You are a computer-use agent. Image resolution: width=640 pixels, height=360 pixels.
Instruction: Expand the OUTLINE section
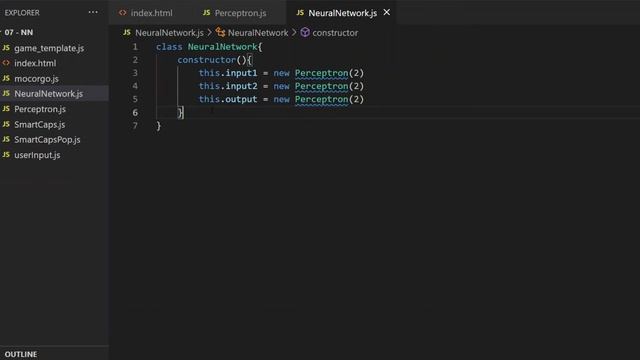tap(21, 354)
